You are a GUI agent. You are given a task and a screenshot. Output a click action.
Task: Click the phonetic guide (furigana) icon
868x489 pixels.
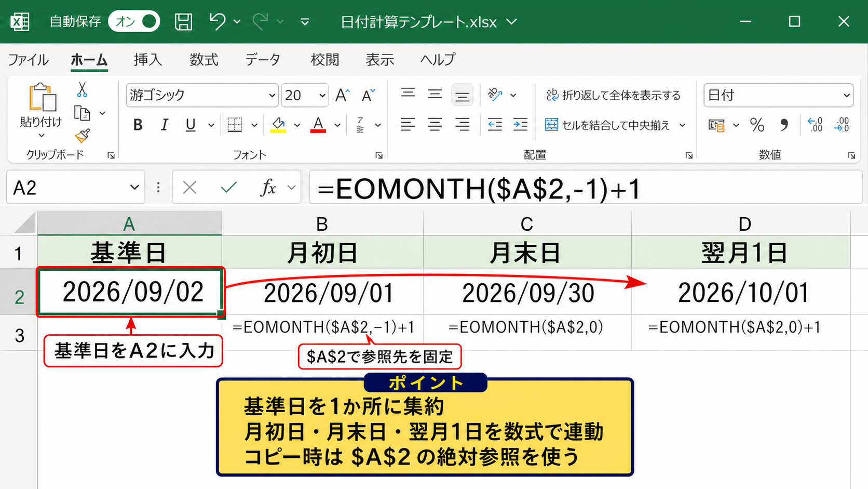360,125
